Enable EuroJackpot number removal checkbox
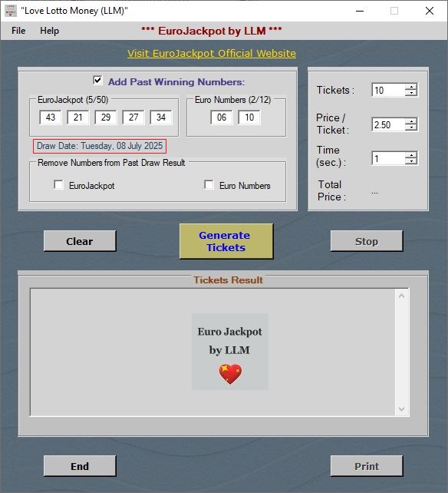Image resolution: width=448 pixels, height=493 pixels. (x=58, y=184)
